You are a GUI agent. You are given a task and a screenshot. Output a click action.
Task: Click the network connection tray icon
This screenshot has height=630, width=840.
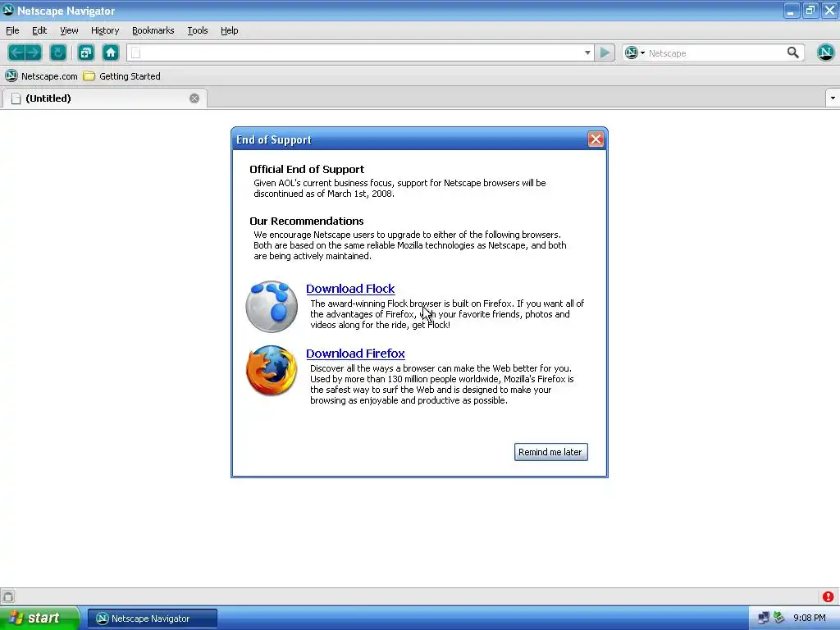pyautogui.click(x=764, y=619)
